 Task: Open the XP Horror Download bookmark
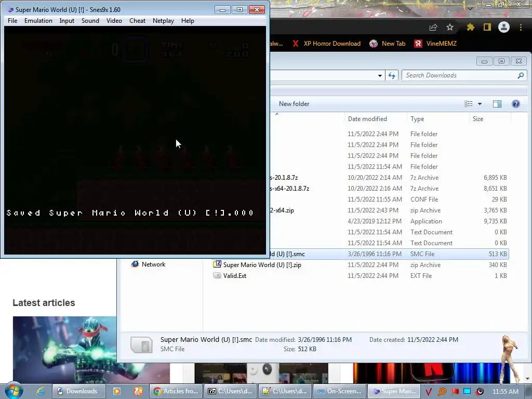pos(326,44)
